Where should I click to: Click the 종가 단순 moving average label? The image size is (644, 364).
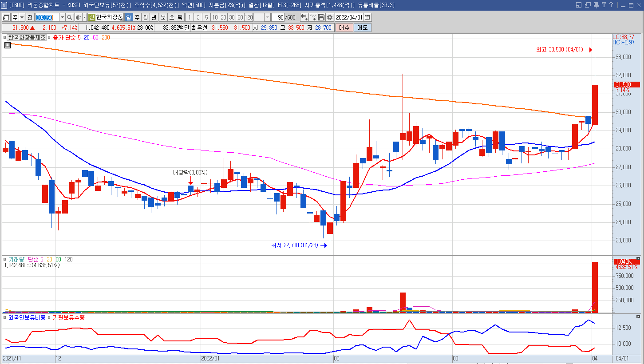(x=64, y=37)
